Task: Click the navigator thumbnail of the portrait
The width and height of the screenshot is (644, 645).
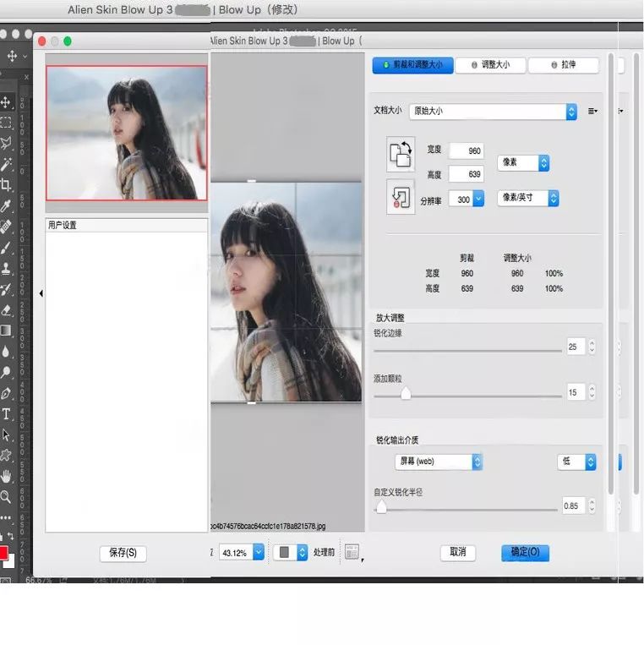Action: click(x=127, y=134)
